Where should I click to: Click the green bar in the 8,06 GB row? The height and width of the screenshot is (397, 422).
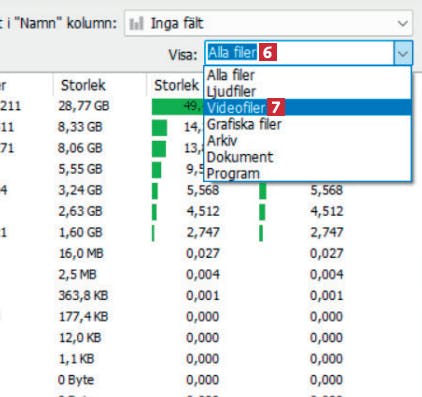[159, 149]
